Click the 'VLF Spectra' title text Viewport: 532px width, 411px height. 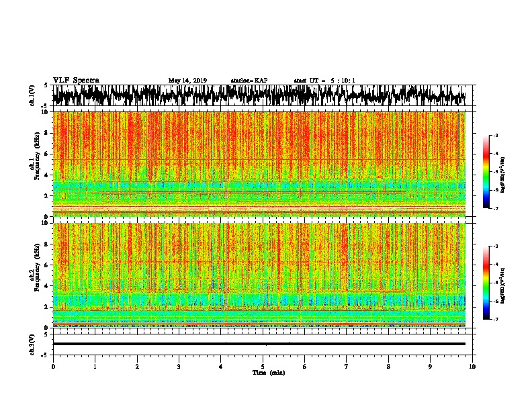76,81
